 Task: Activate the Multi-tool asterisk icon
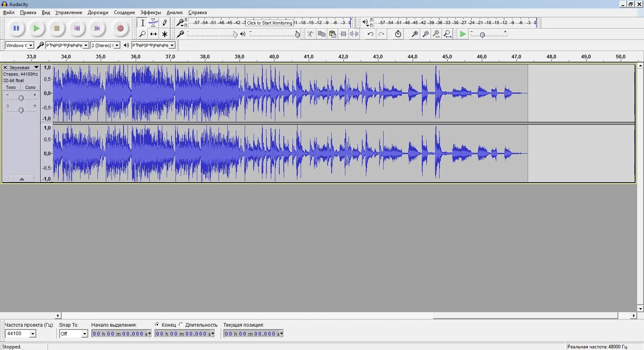[165, 34]
